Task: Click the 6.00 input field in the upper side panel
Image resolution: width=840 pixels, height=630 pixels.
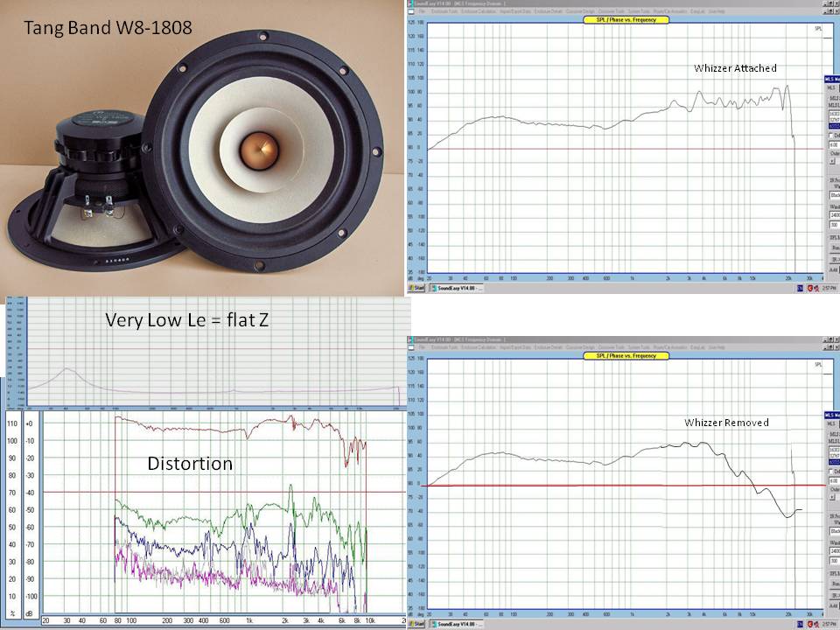Action: coord(835,144)
